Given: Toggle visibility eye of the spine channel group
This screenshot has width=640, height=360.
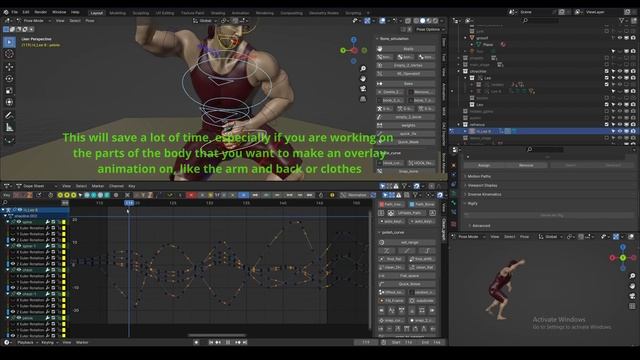Looking at the screenshot, I should (x=19, y=222).
